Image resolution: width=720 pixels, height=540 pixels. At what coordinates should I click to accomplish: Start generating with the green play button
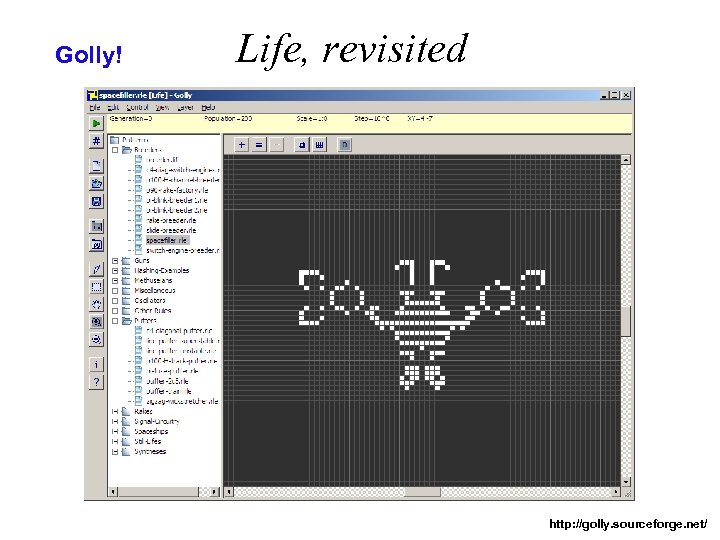point(96,124)
